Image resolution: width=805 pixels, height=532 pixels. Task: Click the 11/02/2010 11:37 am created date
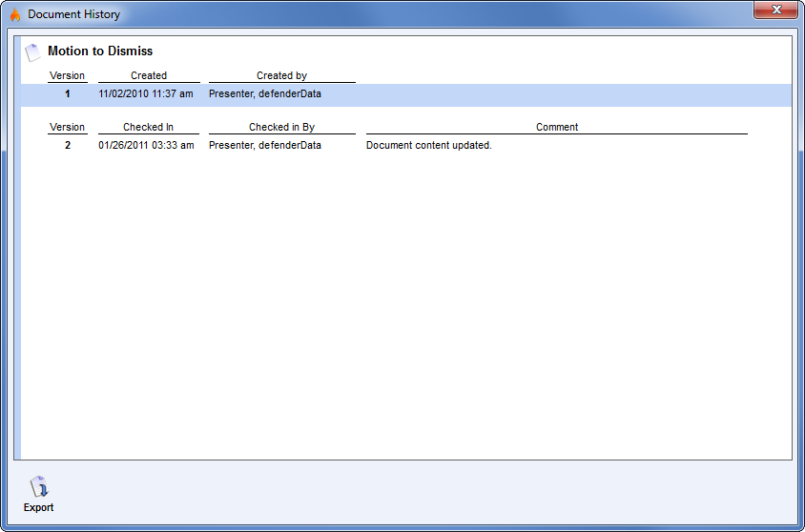(x=146, y=94)
